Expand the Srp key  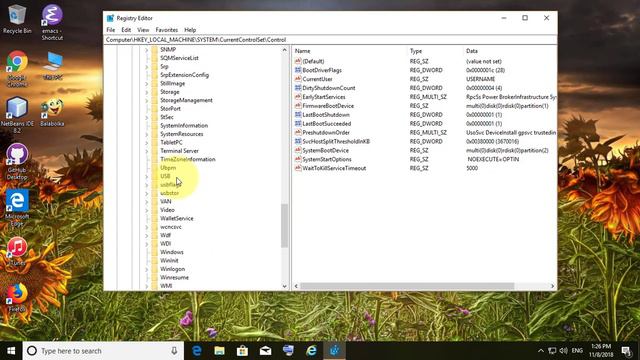147,67
